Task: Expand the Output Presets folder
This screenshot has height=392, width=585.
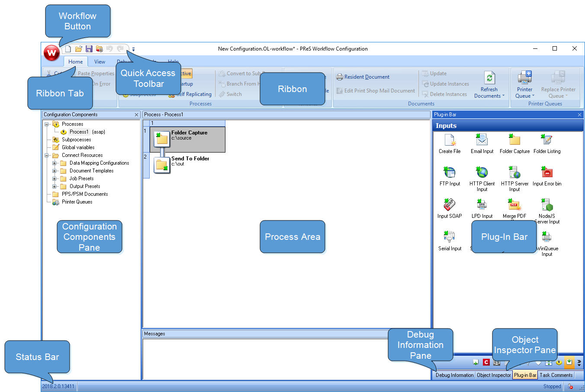Action: click(55, 186)
